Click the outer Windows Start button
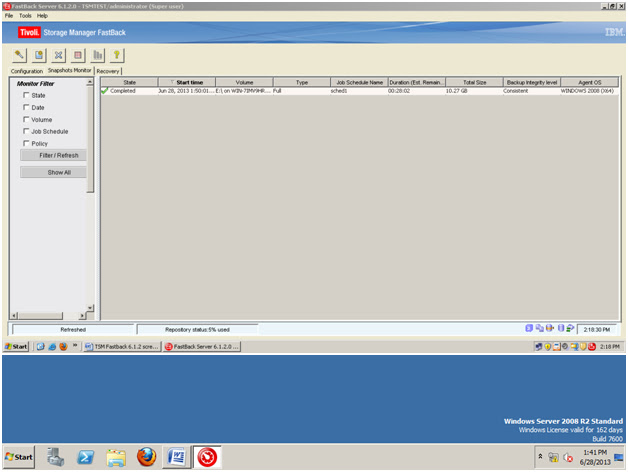This screenshot has width=628, height=472. coord(19,457)
